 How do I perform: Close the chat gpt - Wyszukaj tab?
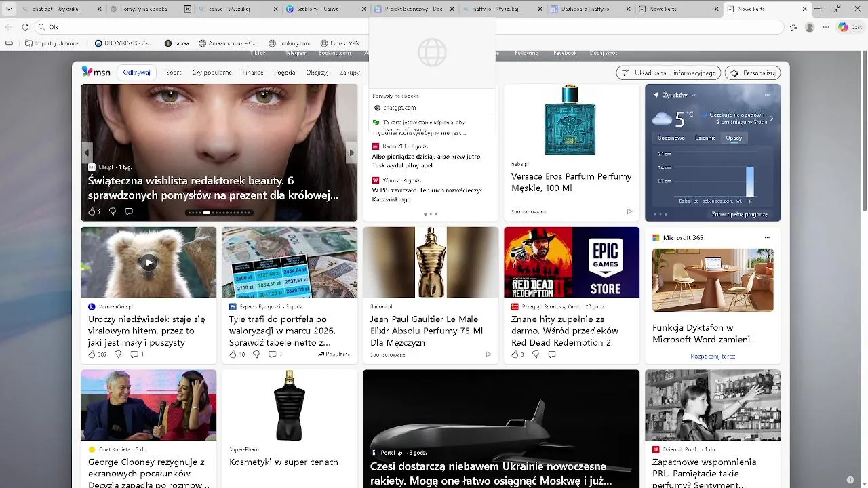100,9
